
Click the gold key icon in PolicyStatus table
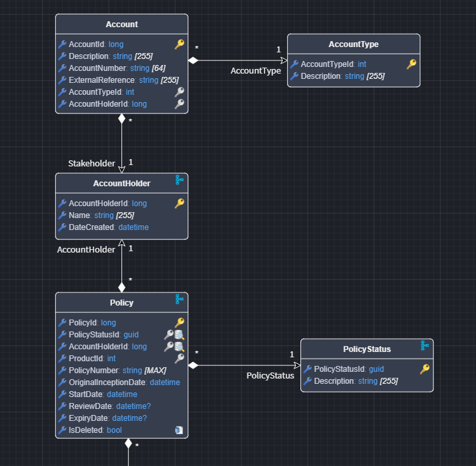pos(425,369)
